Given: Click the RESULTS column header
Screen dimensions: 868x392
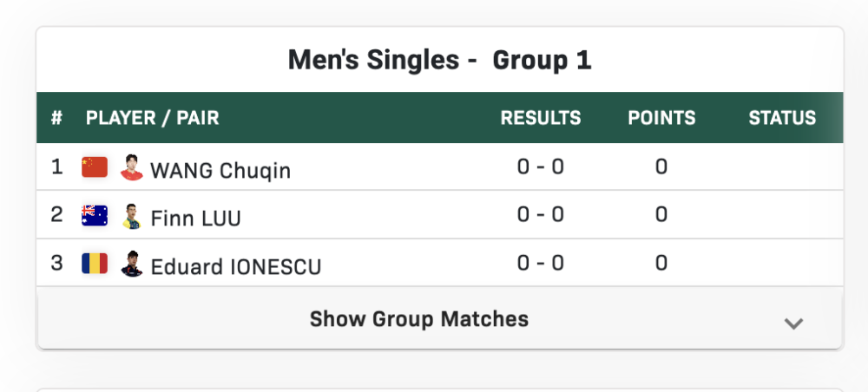Looking at the screenshot, I should point(541,118).
